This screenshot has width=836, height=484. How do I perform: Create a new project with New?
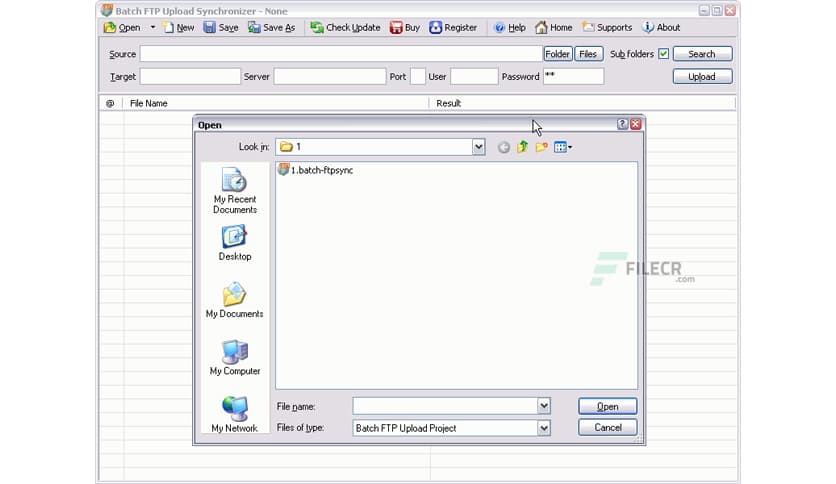click(x=179, y=28)
